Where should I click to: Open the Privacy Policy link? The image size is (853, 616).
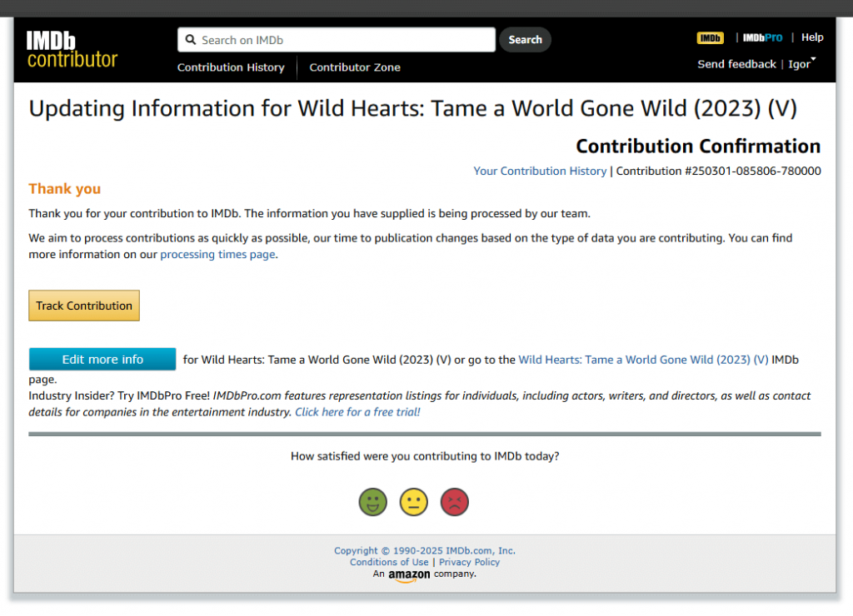click(x=469, y=562)
